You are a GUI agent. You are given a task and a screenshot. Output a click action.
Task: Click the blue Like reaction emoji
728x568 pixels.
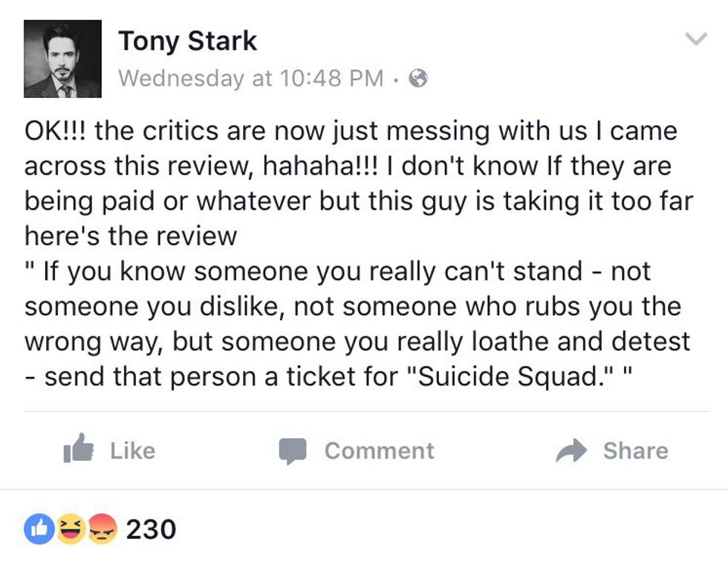point(39,529)
